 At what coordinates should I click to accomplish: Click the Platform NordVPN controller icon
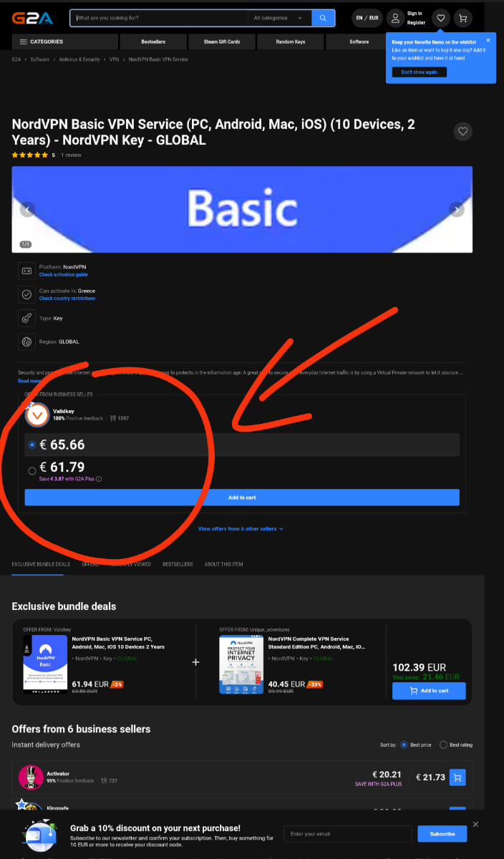pyautogui.click(x=26, y=271)
